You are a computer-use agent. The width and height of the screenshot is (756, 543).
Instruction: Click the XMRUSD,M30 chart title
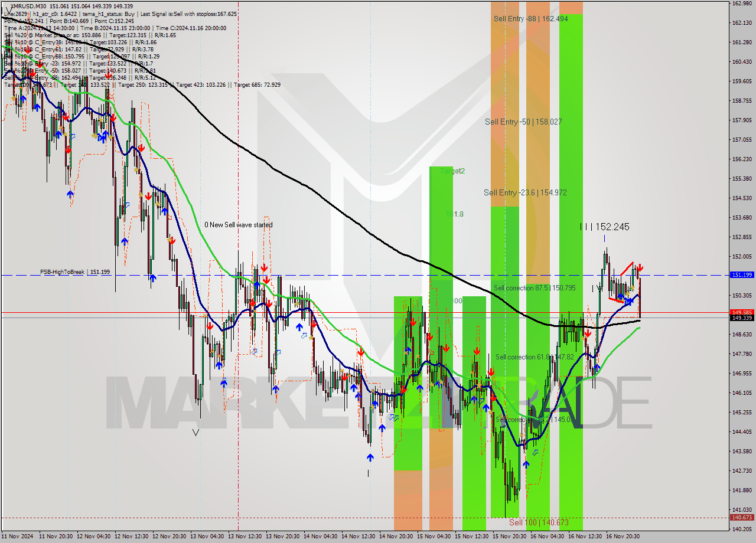[28, 6]
